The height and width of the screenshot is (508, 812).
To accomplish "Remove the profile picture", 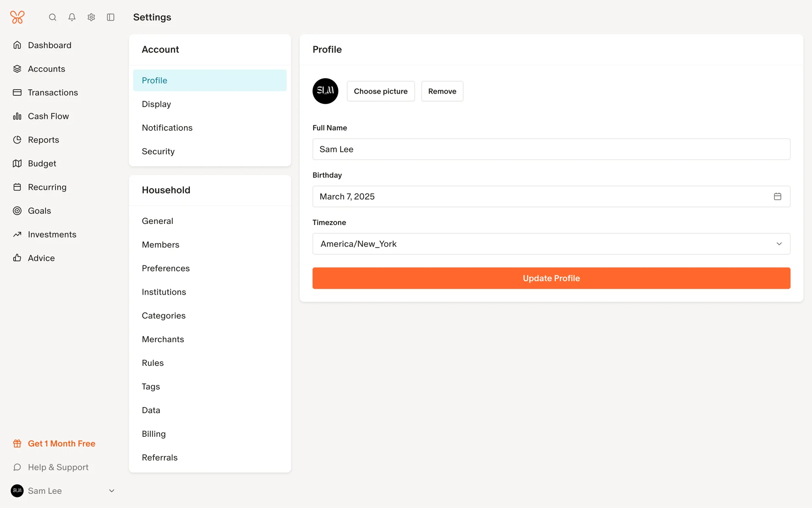I will tap(442, 91).
